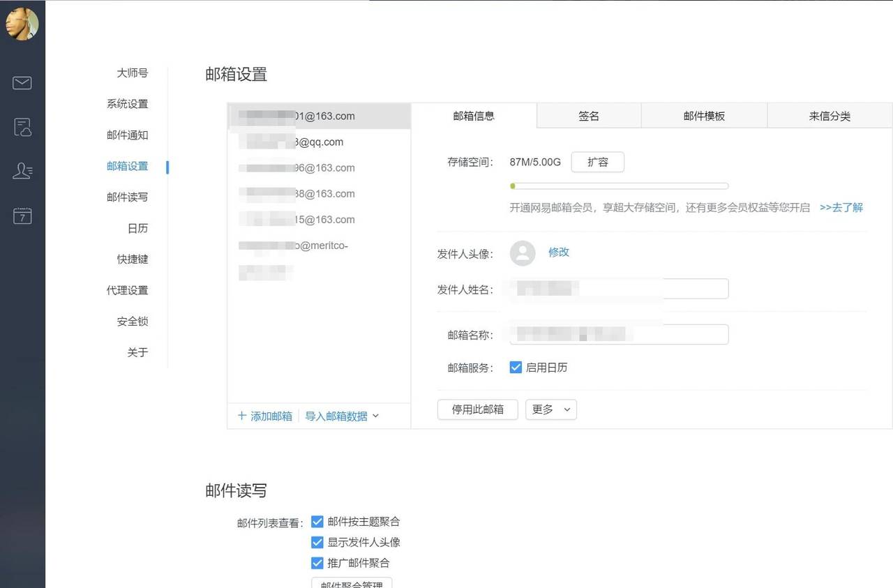Viewport: 893px width, 588px height.
Task: Switch to the 签名 tab
Action: (x=588, y=116)
